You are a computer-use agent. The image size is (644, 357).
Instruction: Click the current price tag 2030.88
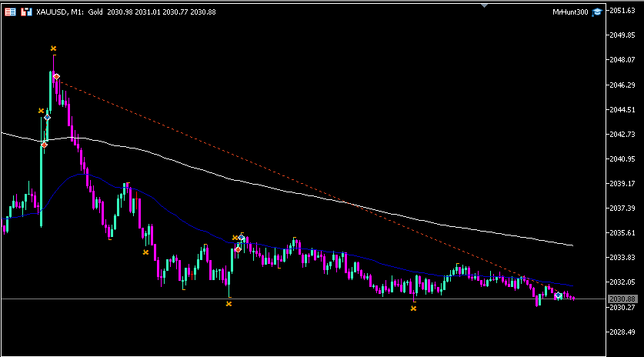[x=622, y=299]
